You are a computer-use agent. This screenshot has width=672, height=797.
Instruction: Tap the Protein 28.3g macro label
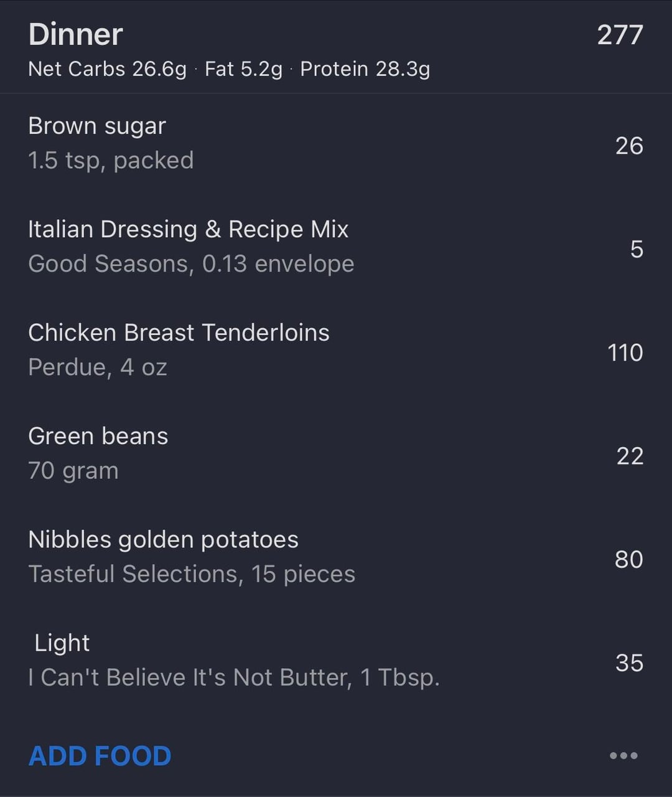(x=365, y=69)
